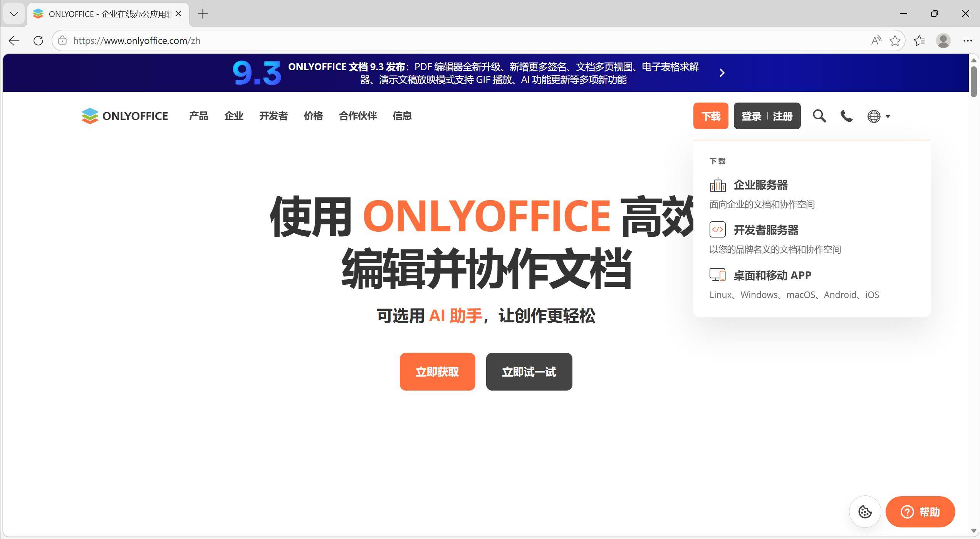Click the developer server code icon

tap(718, 230)
